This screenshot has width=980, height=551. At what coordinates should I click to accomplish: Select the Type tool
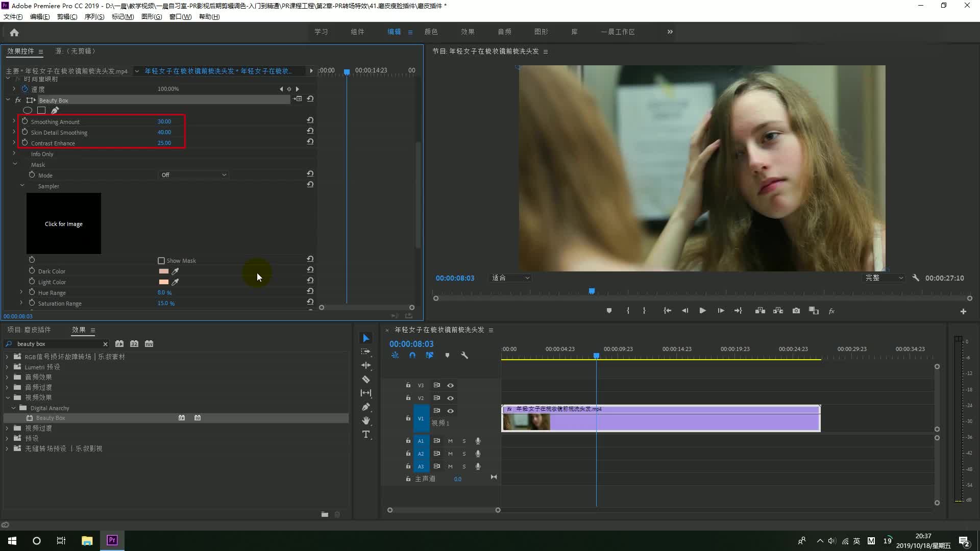(366, 434)
